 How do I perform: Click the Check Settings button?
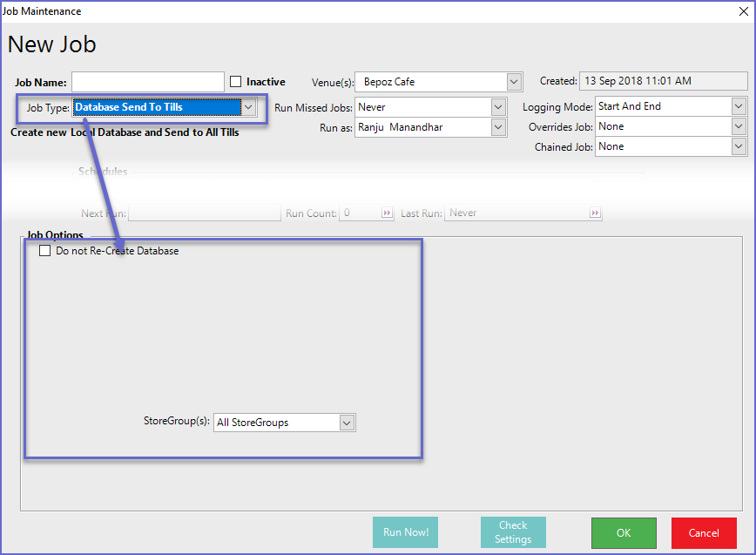pos(513,532)
